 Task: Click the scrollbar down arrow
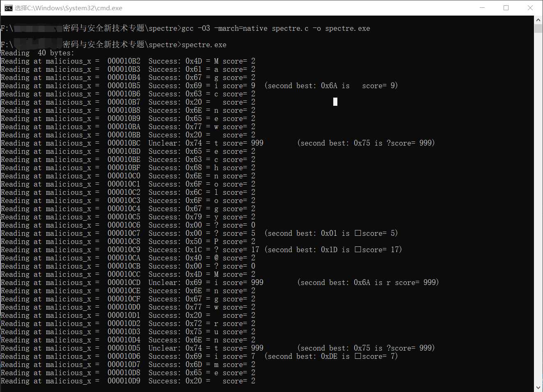pyautogui.click(x=538, y=387)
